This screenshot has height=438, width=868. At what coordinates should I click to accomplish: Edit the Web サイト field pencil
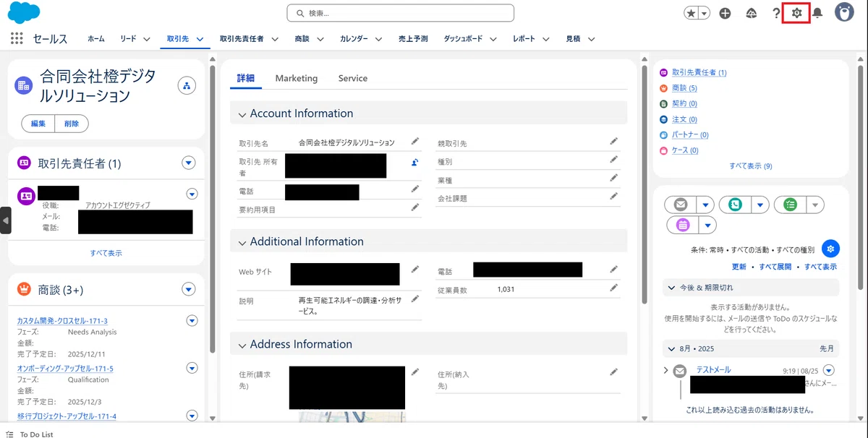pos(415,269)
